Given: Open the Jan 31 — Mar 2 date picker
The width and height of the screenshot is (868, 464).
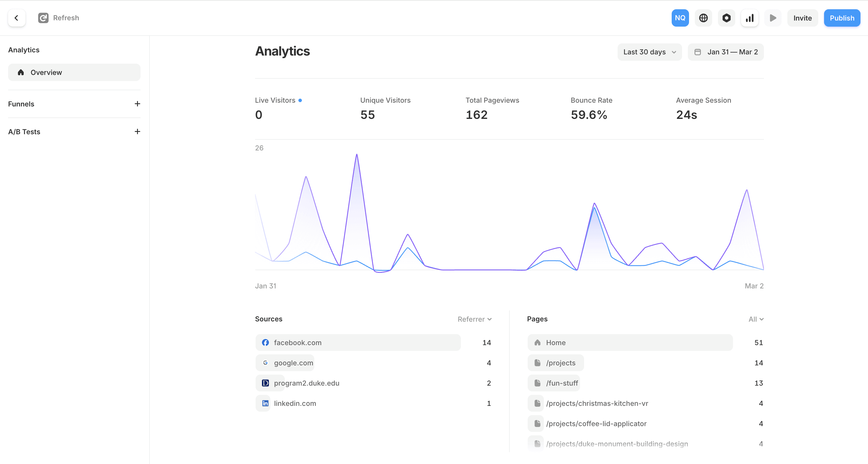Looking at the screenshot, I should point(725,52).
